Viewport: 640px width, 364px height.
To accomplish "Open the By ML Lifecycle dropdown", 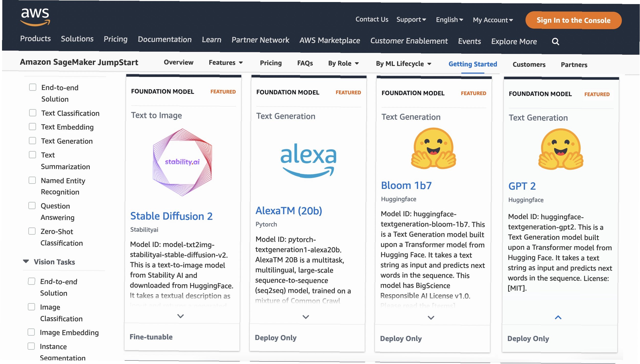I will point(403,64).
